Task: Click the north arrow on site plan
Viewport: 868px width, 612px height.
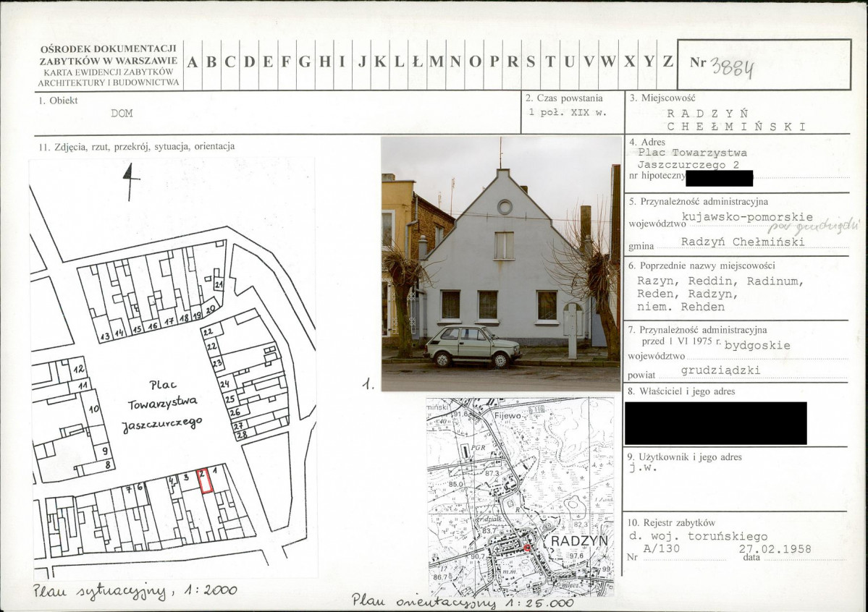Action: point(130,182)
